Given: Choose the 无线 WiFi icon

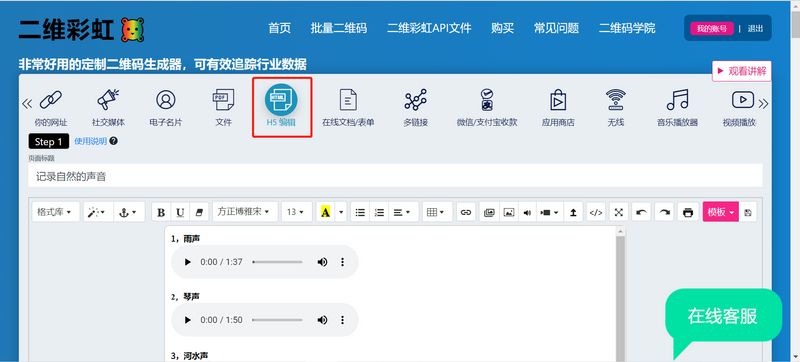Looking at the screenshot, I should pos(616,100).
